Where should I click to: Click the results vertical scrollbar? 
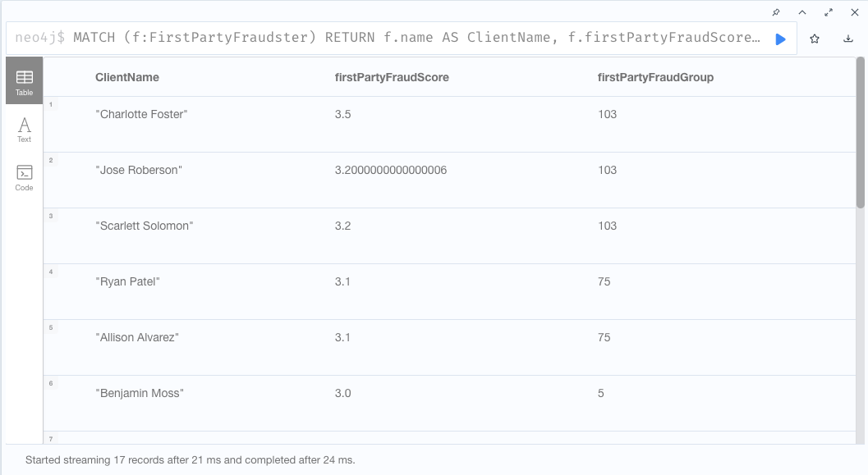pos(861,133)
